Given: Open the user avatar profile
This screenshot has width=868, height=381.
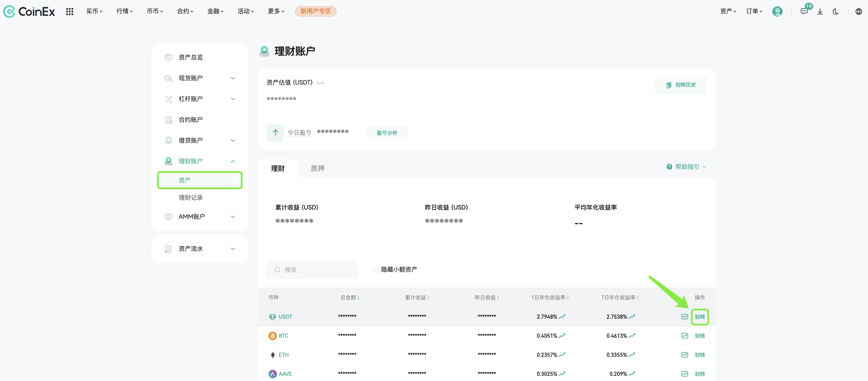Looking at the screenshot, I should point(777,12).
